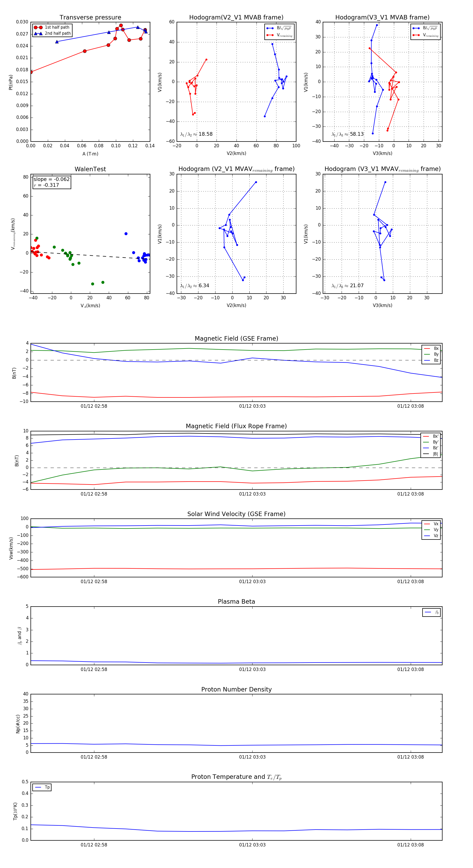
Task: Click the "r = -0.317" annotation
Action: coord(47,185)
